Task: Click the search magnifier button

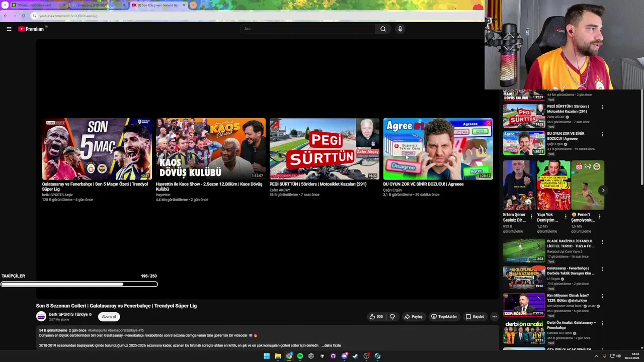Action: (383, 29)
